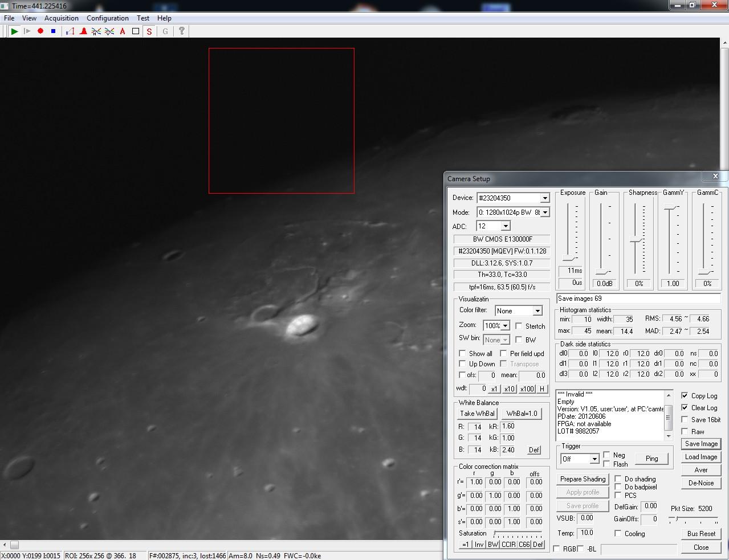Screen dimensions: 729x560
Task: Click the vertical profile (V) icon
Action: tap(109, 31)
